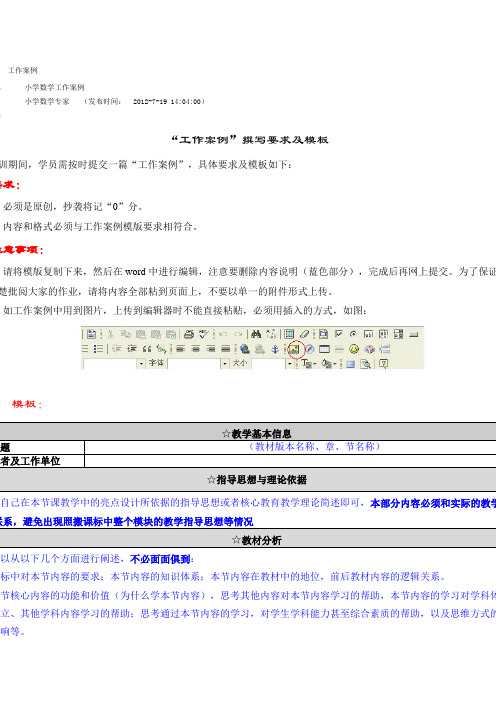496x702 pixels.
Task: Click the 小学数学工作案例 line
Action: click(x=55, y=87)
